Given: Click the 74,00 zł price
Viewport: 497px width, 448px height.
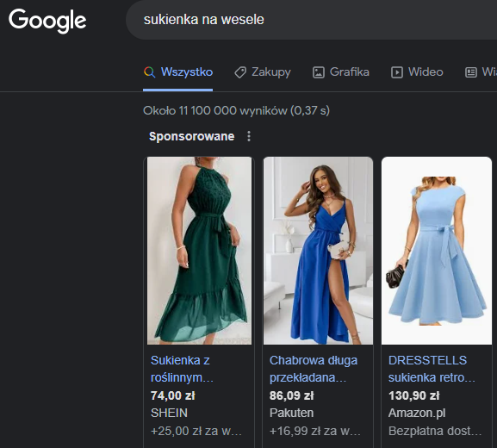Looking at the screenshot, I should [173, 395].
